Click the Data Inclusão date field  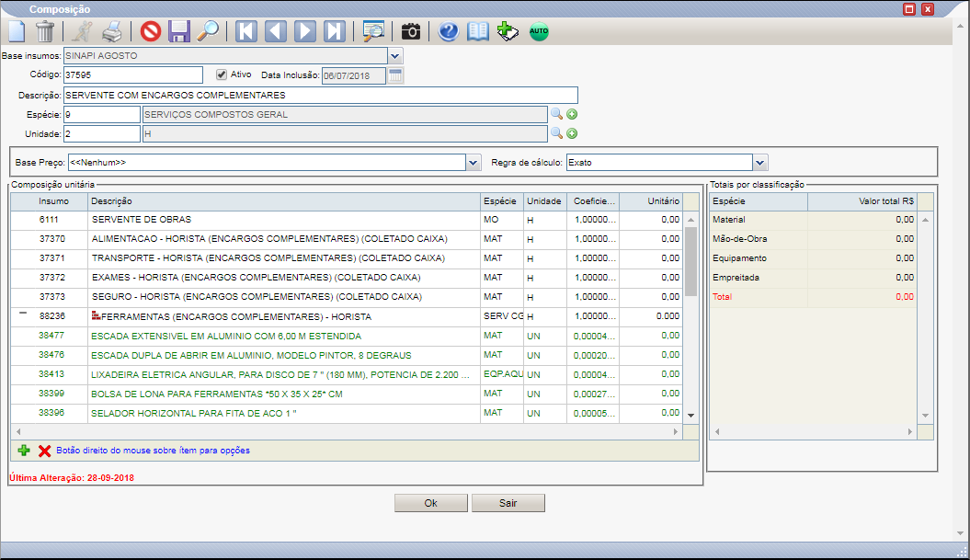pyautogui.click(x=354, y=75)
